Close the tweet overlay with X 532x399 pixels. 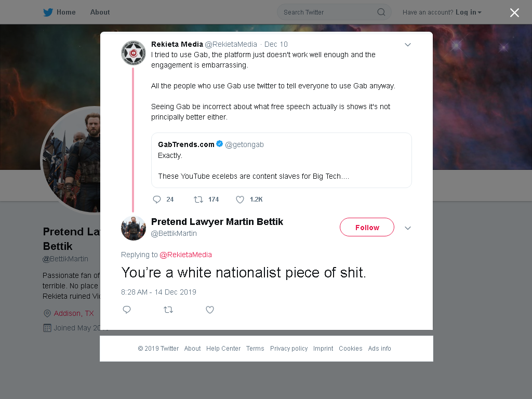[x=514, y=12]
